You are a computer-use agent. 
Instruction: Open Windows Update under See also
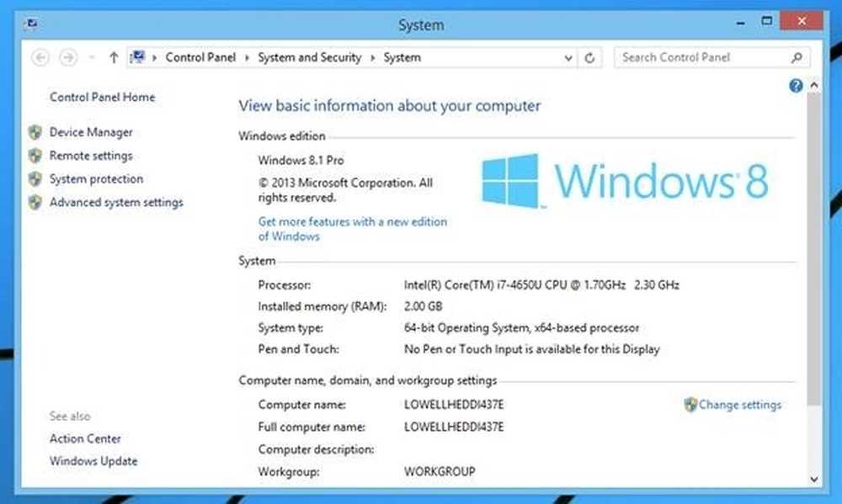[x=93, y=461]
